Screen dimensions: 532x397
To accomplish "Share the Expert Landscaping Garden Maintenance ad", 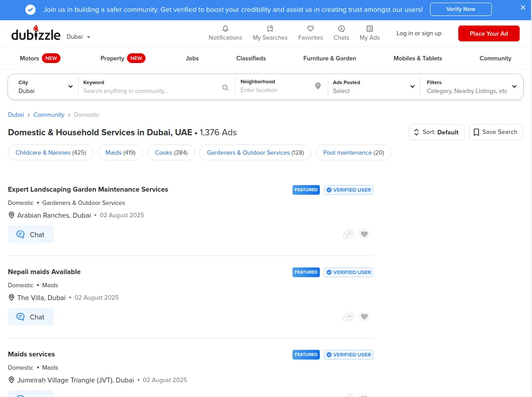I will (x=348, y=234).
